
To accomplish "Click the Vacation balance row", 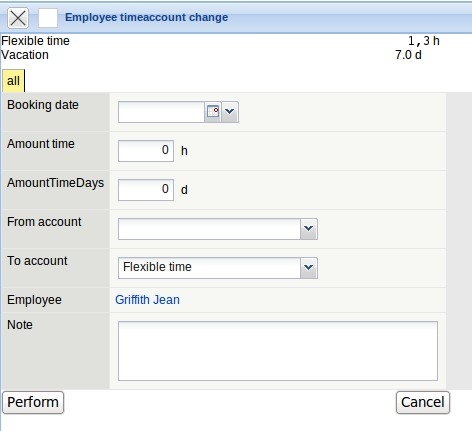I will click(x=211, y=55).
